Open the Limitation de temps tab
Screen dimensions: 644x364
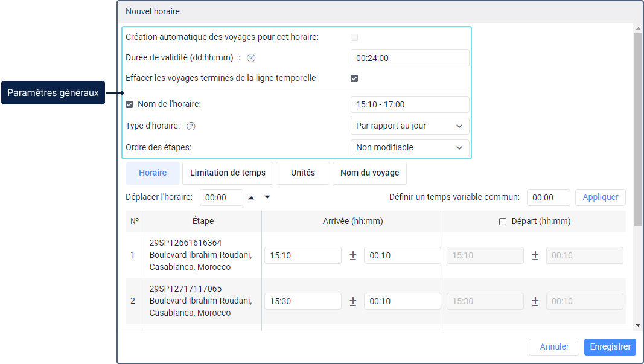point(228,173)
